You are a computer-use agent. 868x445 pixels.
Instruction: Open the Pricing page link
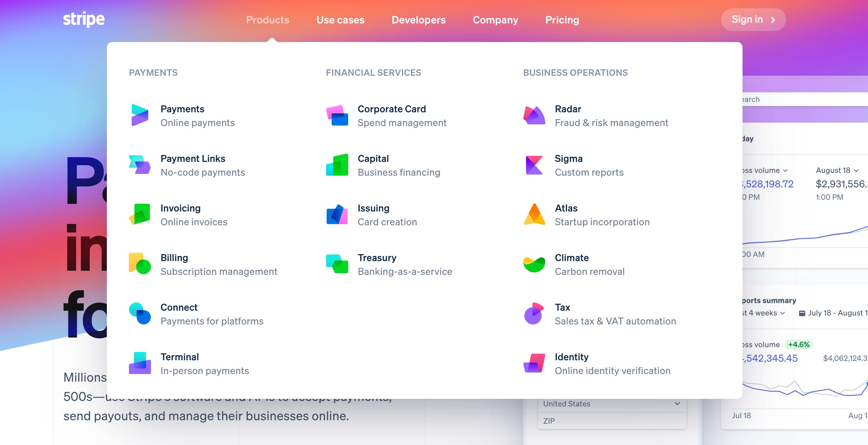pos(562,20)
